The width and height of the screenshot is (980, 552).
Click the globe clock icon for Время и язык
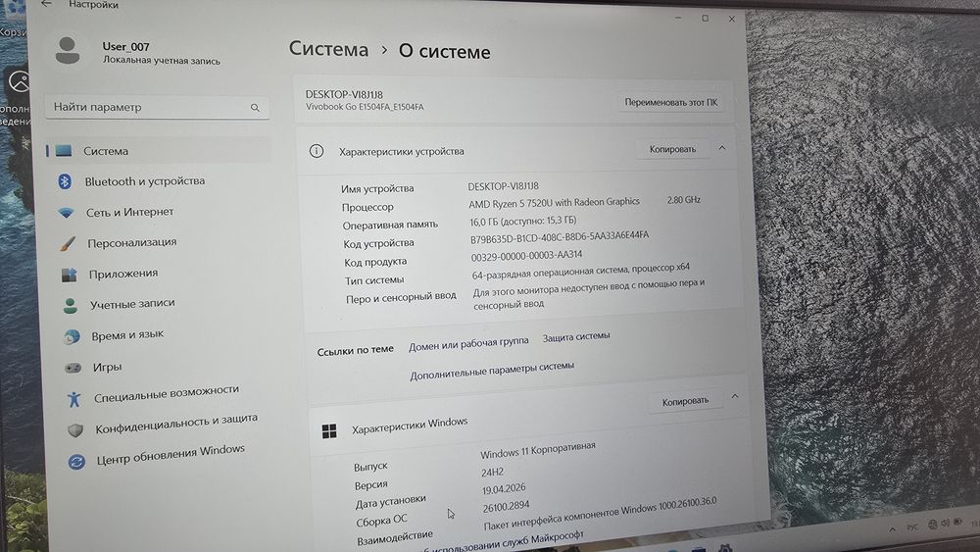[x=72, y=337]
